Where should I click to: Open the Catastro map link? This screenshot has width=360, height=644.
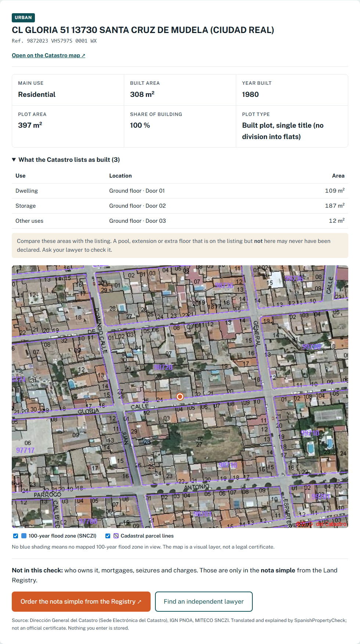point(48,55)
